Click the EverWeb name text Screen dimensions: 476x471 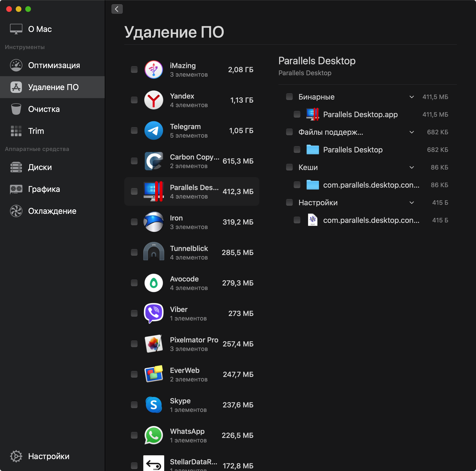point(184,370)
